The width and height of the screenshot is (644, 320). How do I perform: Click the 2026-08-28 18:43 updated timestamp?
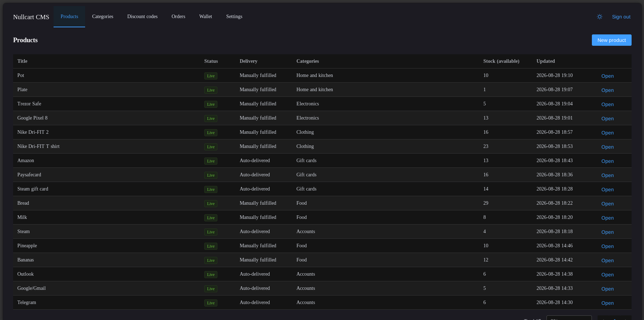554,160
